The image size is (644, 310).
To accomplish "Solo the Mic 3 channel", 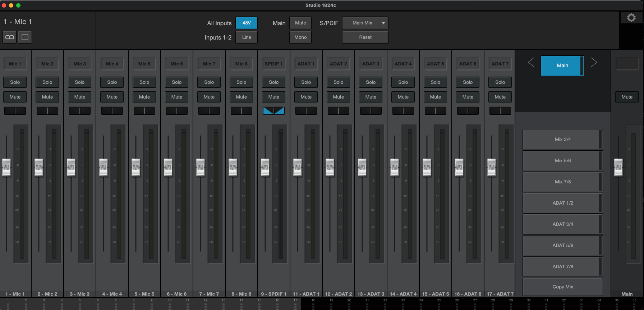I will 80,82.
